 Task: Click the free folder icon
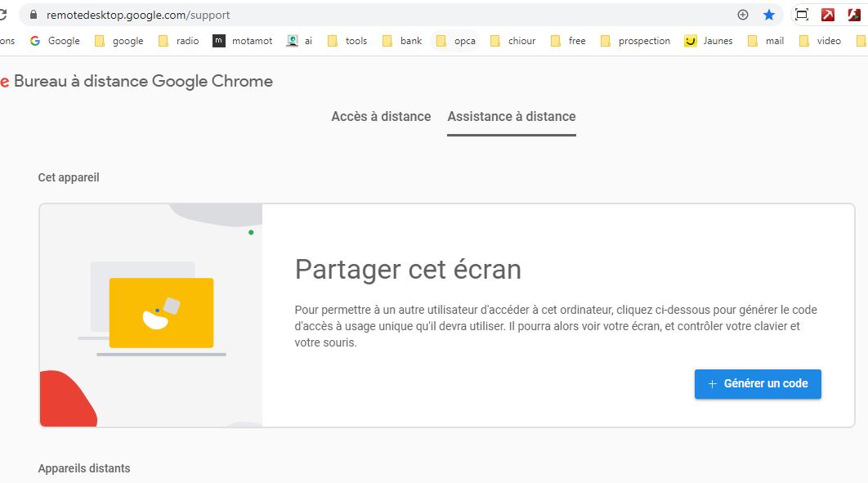[x=555, y=41]
